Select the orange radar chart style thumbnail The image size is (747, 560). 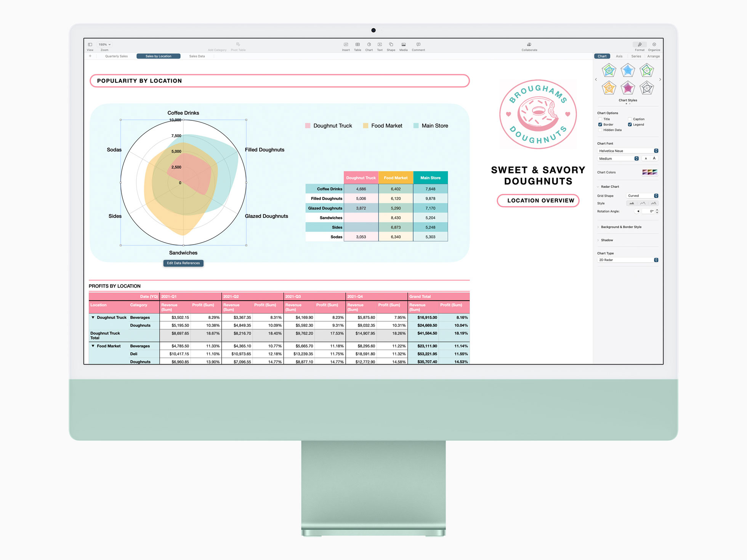(x=609, y=88)
